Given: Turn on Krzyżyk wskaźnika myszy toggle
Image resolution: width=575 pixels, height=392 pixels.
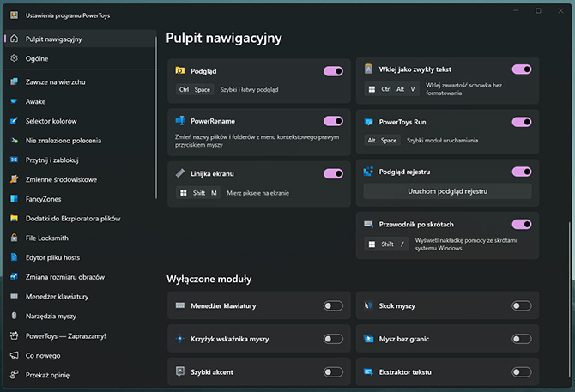Looking at the screenshot, I should pyautogui.click(x=333, y=339).
